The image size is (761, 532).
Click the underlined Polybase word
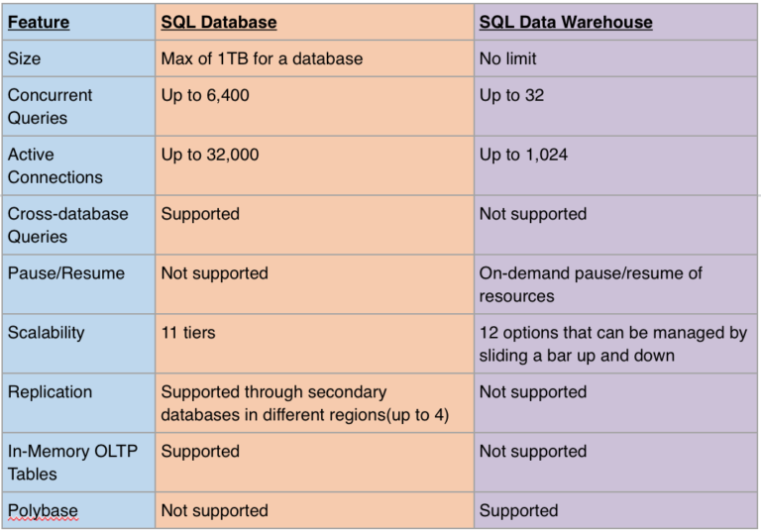pos(43,510)
